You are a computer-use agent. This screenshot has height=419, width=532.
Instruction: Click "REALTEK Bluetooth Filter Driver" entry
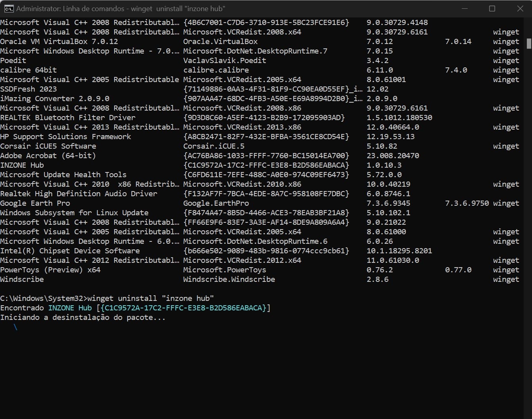click(x=68, y=117)
